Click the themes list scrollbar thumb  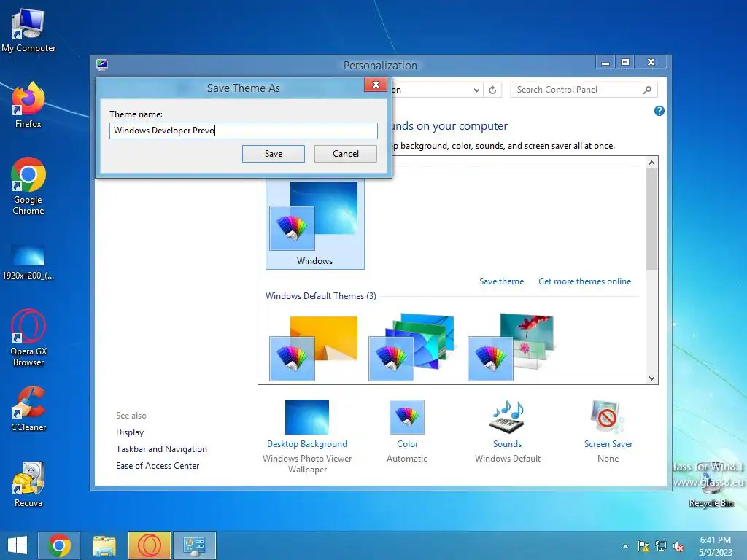(651, 219)
